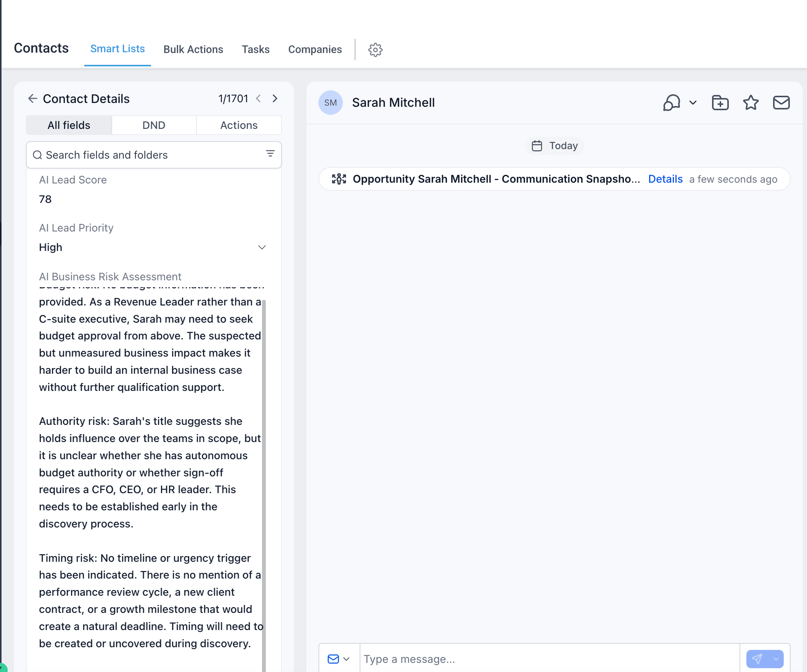Click the Opportunity activity icon

click(339, 179)
